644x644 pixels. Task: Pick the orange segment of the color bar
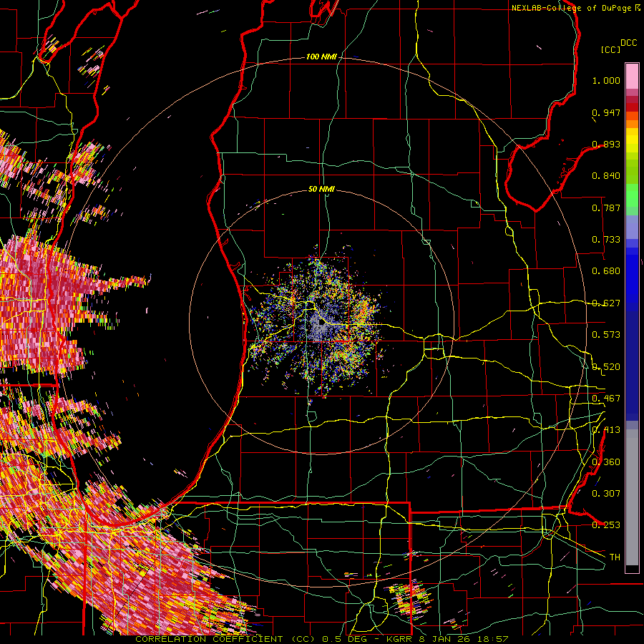(632, 123)
